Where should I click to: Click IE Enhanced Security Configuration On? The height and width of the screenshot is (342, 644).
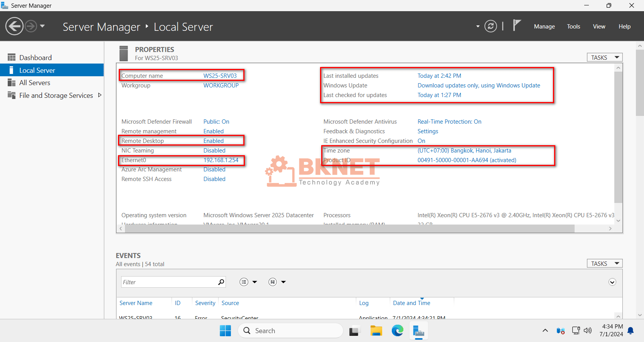point(421,141)
